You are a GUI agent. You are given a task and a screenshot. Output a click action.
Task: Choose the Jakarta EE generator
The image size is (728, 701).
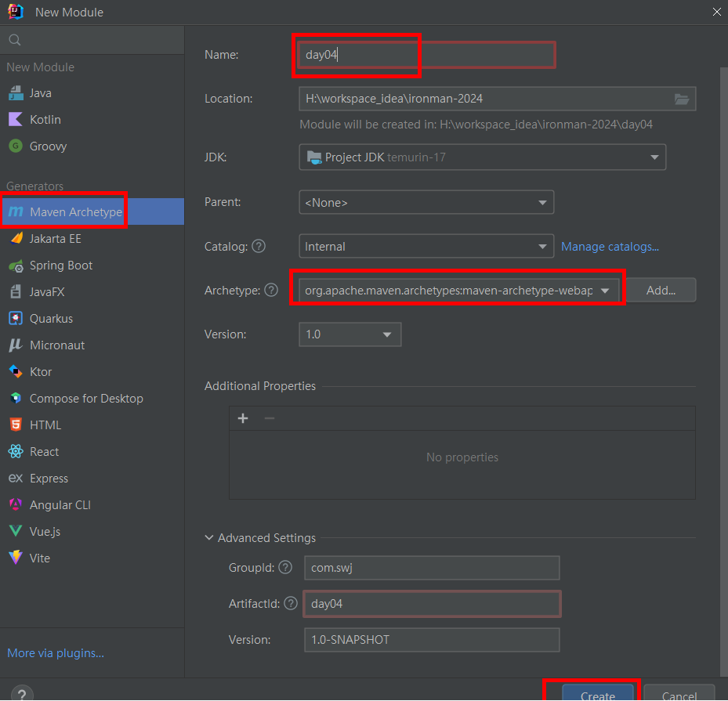click(x=92, y=238)
